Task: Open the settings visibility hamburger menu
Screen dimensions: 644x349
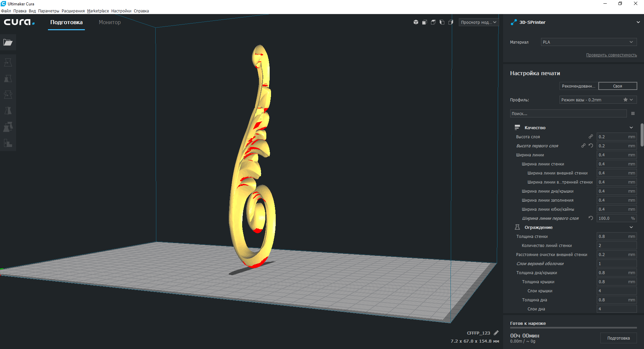Action: point(633,114)
